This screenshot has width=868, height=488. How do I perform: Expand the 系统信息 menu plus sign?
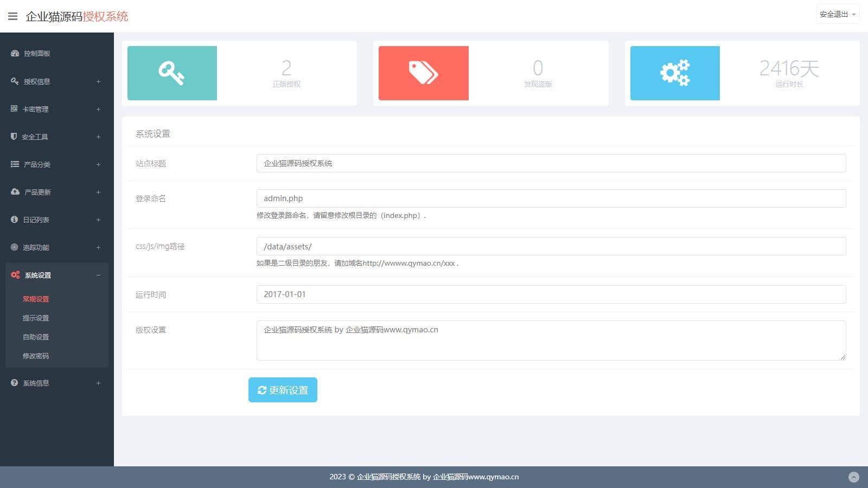tap(98, 383)
